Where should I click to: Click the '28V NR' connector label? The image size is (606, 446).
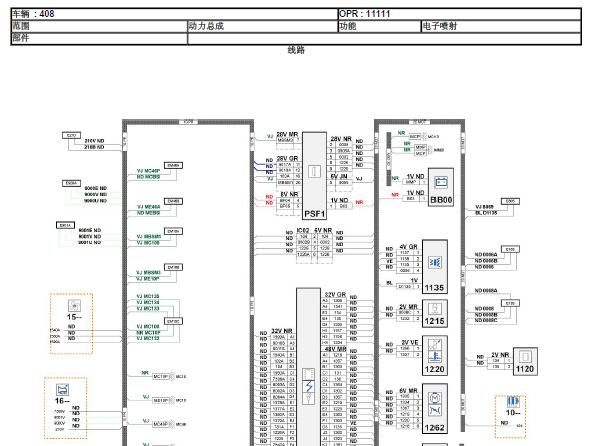(x=341, y=138)
